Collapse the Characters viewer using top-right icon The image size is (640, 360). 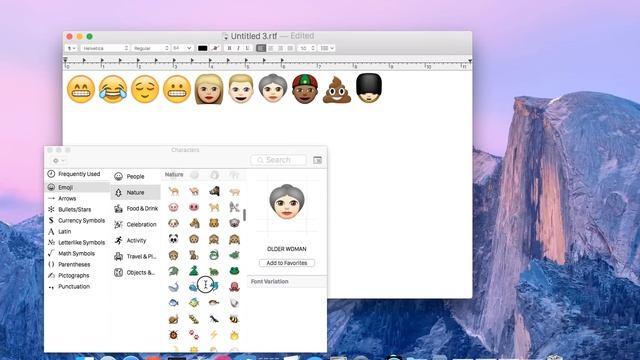318,160
